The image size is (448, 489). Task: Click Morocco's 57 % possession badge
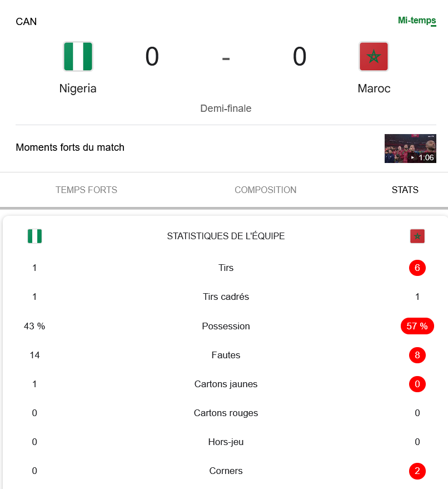417,326
